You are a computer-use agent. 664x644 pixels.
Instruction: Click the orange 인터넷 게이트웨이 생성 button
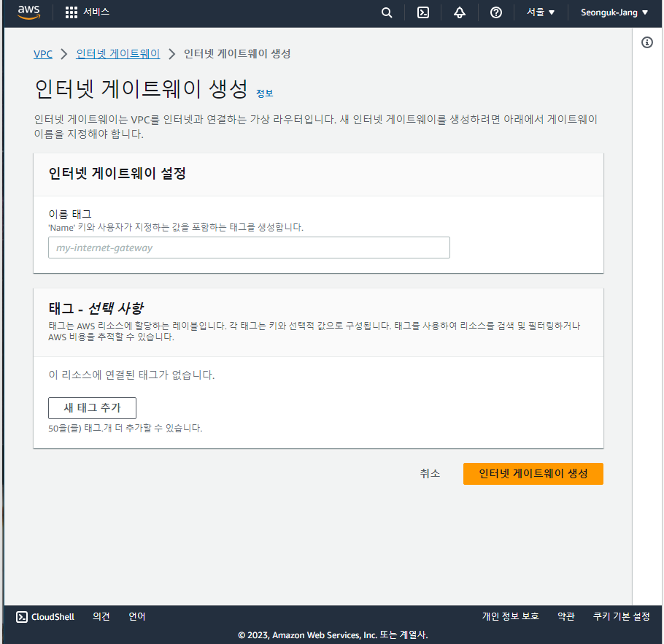pyautogui.click(x=533, y=474)
